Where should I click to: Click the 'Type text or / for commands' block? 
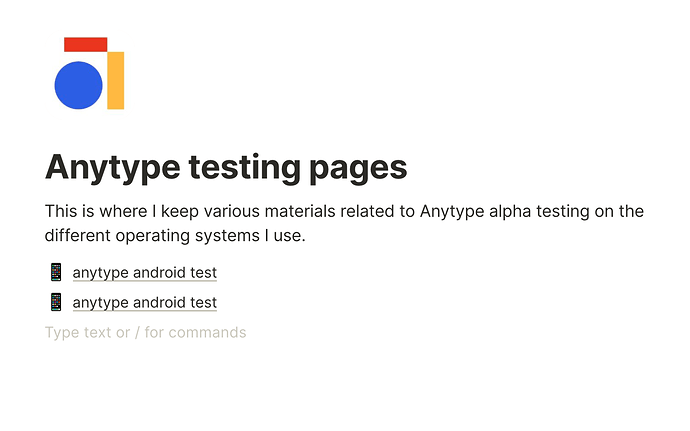(x=146, y=332)
